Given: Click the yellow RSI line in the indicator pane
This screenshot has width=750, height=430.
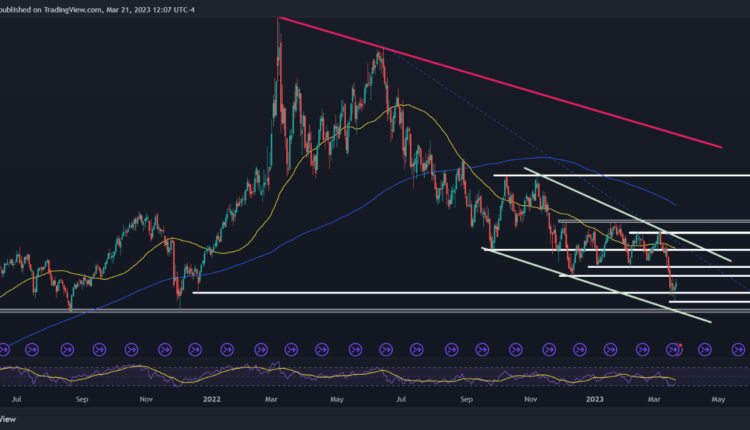Looking at the screenshot, I should point(300,377).
